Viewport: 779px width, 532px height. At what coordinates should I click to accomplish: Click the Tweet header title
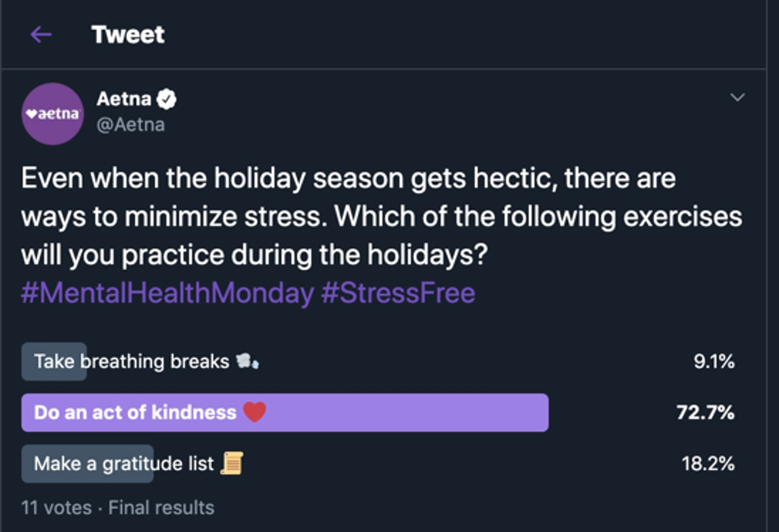(128, 34)
